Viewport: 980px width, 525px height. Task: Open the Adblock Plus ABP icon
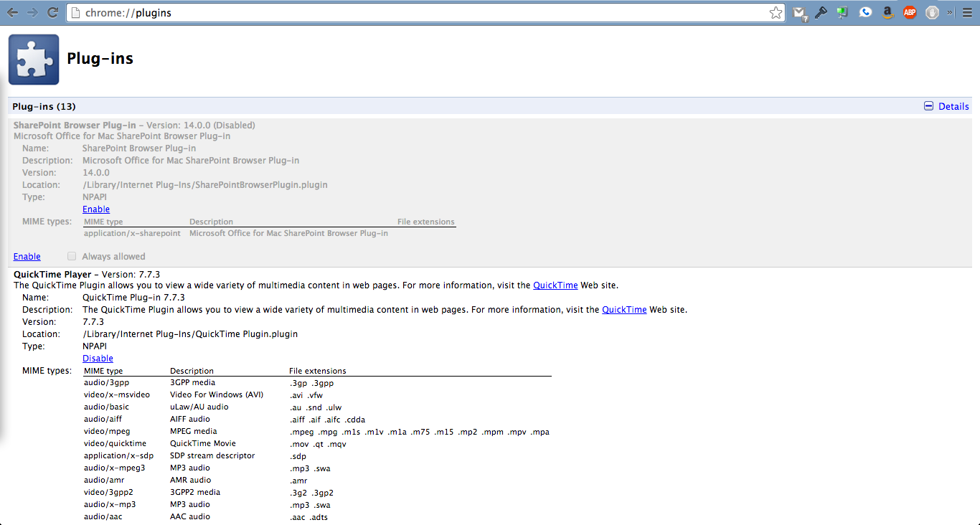910,12
